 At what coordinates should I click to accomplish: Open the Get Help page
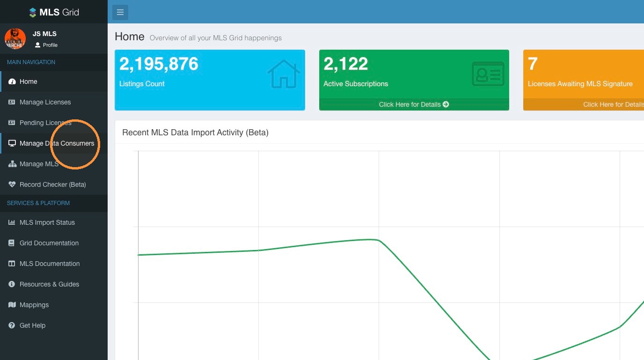tap(54, 325)
